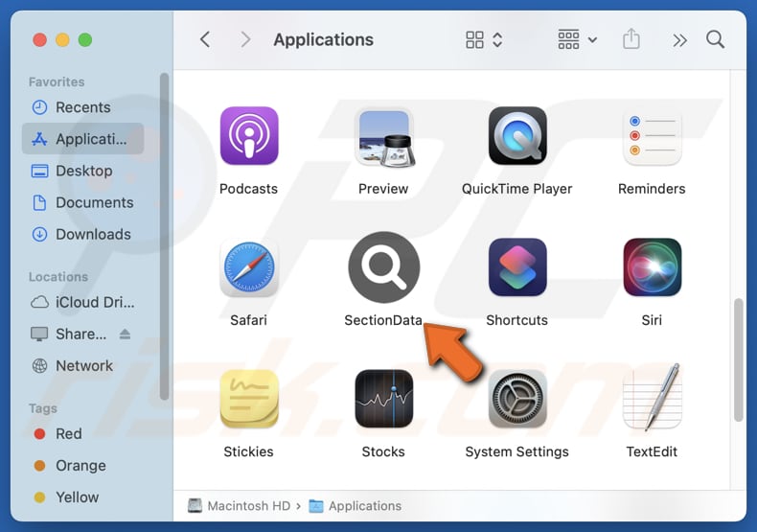
Task: Filter by the Yellow tag
Action: (x=82, y=497)
